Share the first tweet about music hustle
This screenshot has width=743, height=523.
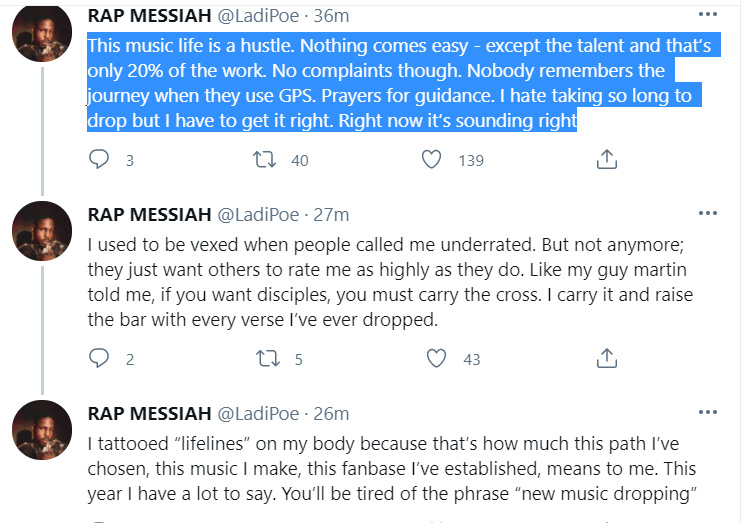coord(605,159)
